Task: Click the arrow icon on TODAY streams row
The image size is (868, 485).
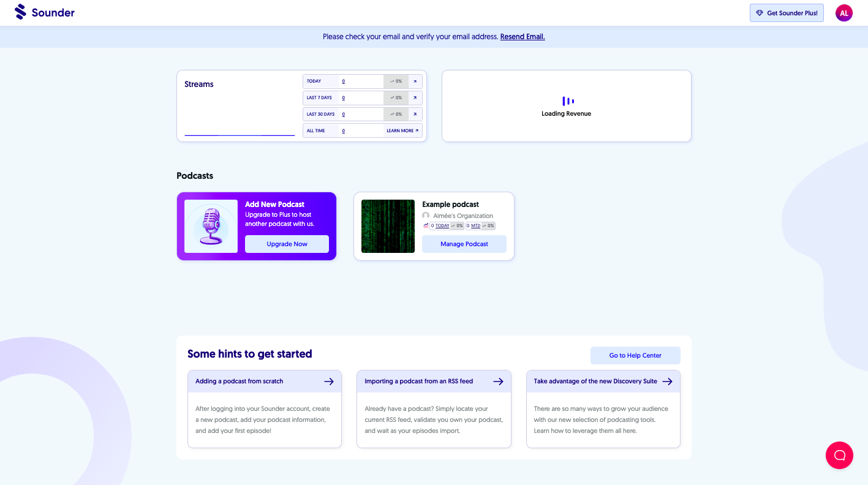Action: point(414,81)
